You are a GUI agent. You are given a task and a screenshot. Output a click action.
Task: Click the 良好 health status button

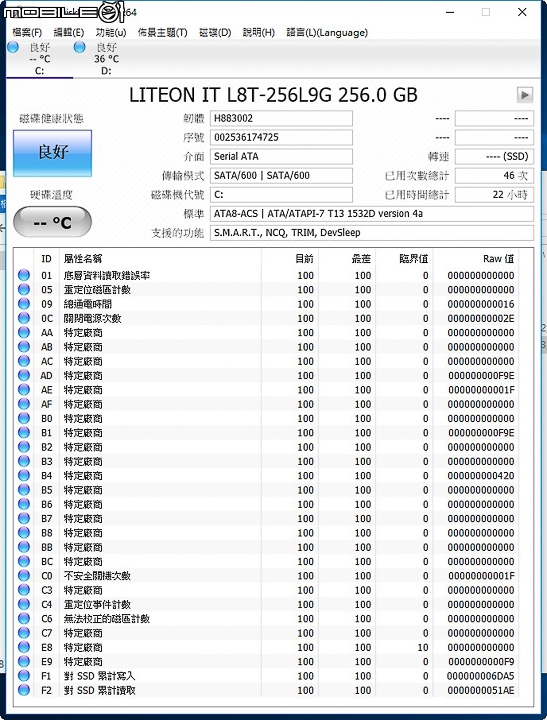coord(52,153)
